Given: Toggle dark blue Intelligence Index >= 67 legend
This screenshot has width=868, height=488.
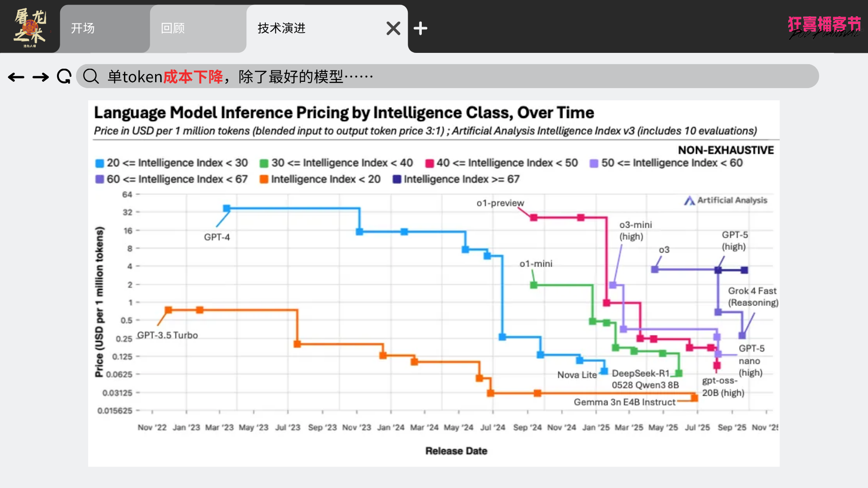Looking at the screenshot, I should (x=456, y=179).
